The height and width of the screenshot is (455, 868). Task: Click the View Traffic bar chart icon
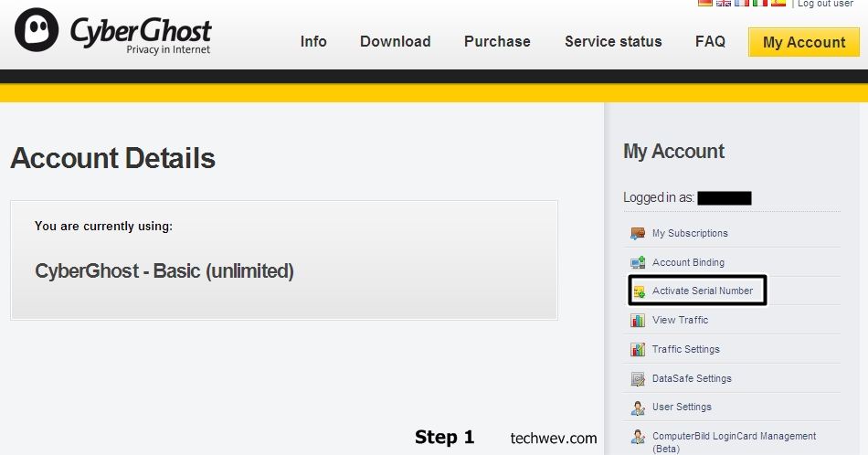638,320
